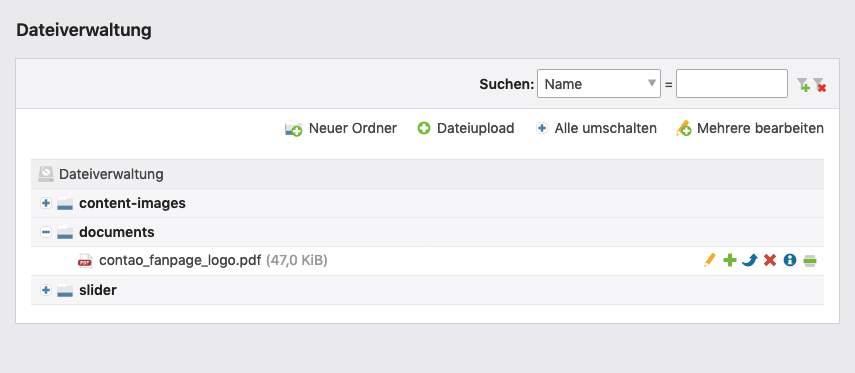Open the Dateiupload link

pyautogui.click(x=466, y=129)
